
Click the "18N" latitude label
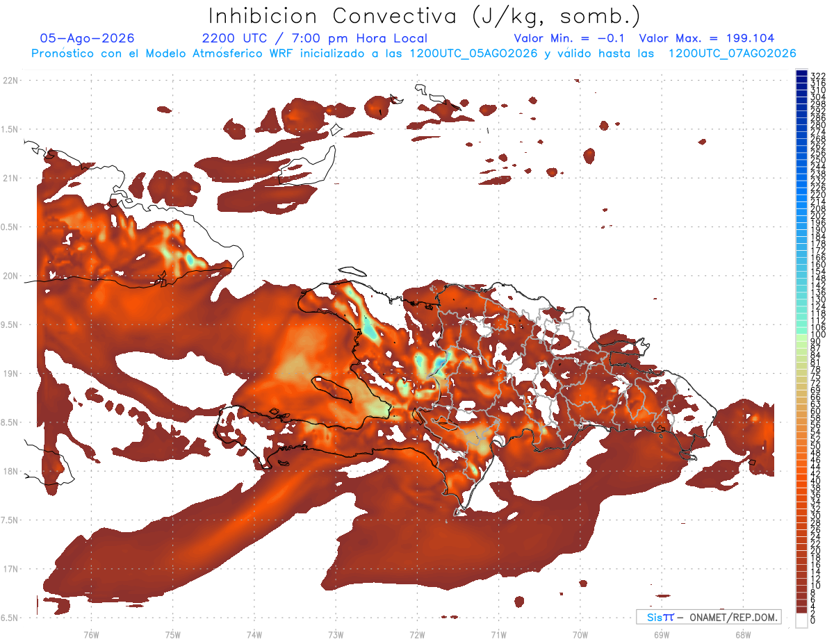[x=10, y=471]
